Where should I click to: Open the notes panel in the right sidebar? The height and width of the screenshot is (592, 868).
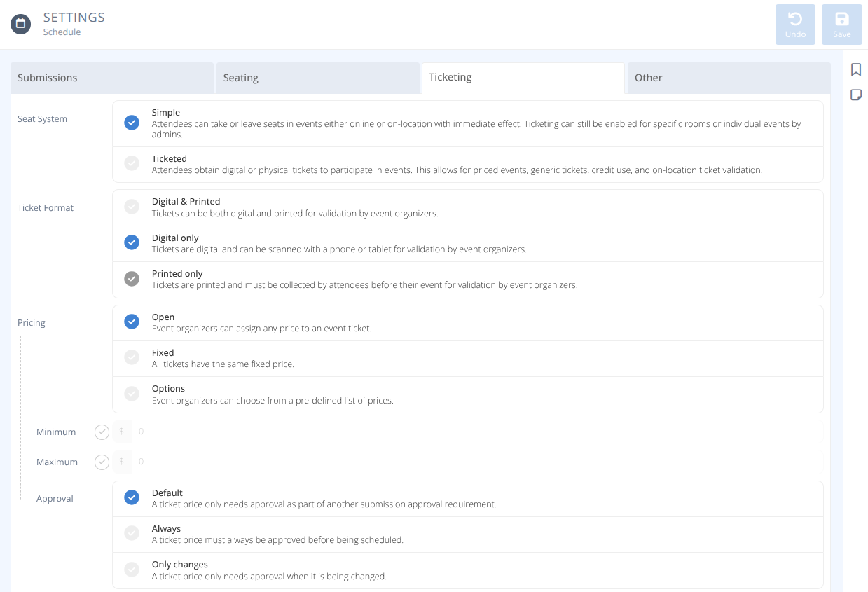click(x=855, y=95)
